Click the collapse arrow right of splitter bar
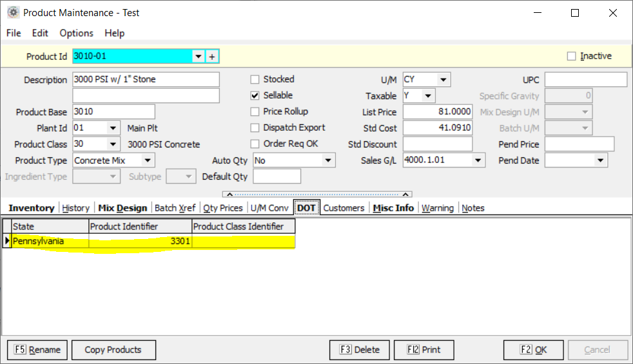The height and width of the screenshot is (364, 633). tap(407, 194)
